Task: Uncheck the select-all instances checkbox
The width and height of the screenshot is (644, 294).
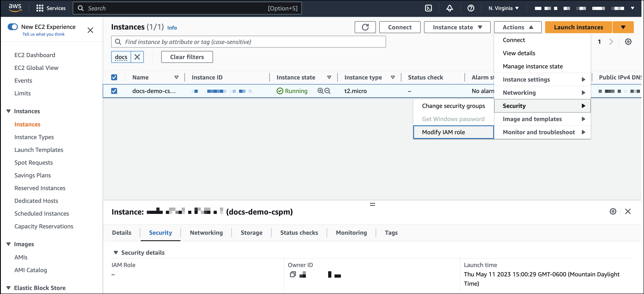Action: coord(114,77)
